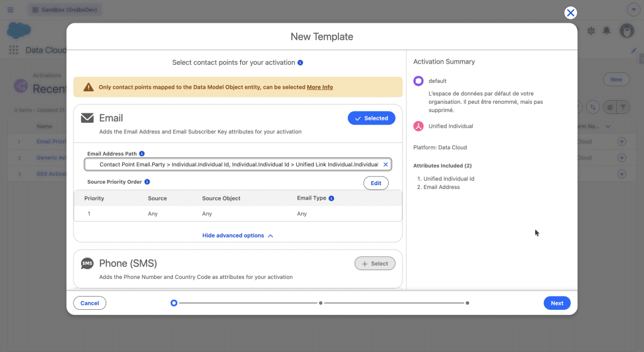Open the setup gear icon
The height and width of the screenshot is (352, 644).
[591, 31]
